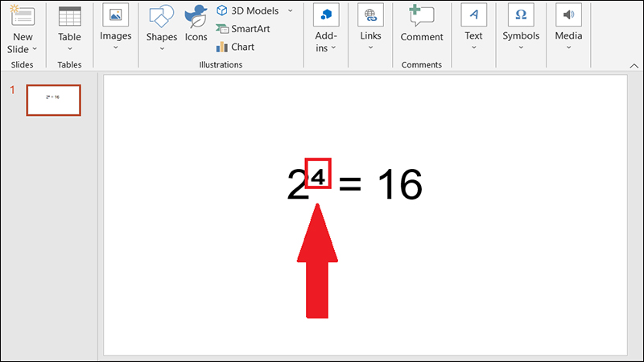Open the Shapes dropdown chevron

tap(162, 49)
